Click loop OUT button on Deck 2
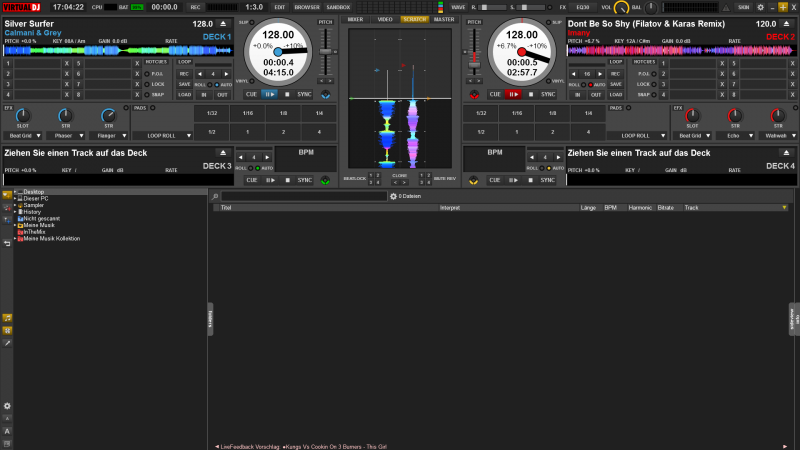 point(596,95)
